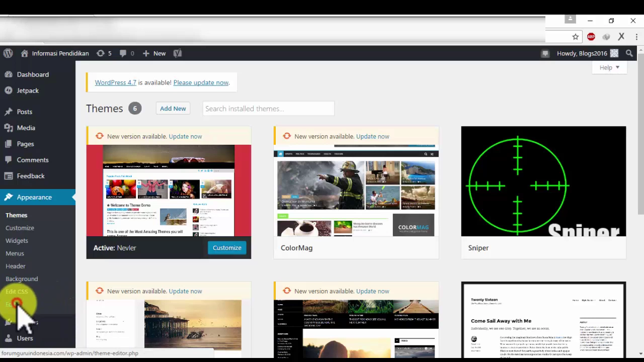Open Pages in the sidebar
Viewport: 644px width, 362px height.
[x=25, y=144]
